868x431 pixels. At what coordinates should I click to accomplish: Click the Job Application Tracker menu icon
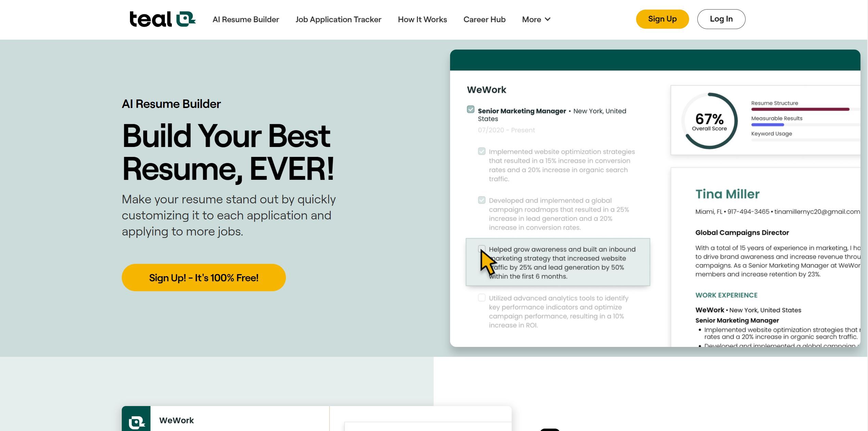[x=338, y=19]
